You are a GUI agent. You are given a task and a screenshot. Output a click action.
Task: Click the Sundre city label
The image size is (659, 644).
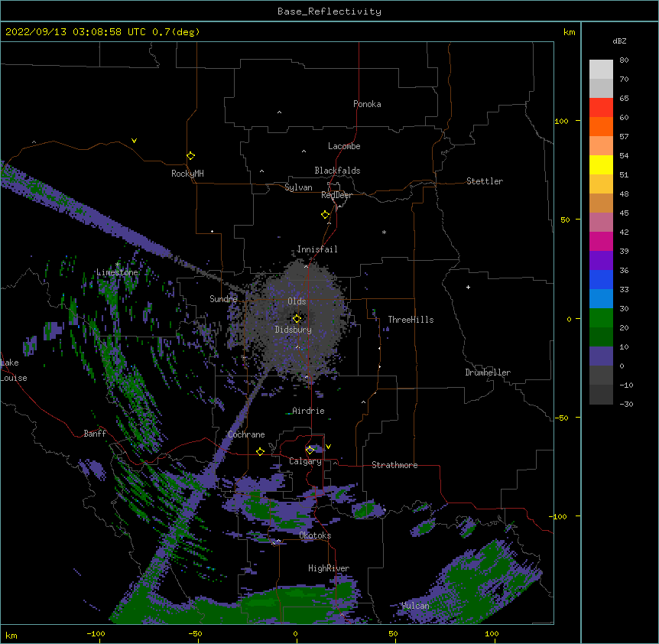(223, 299)
